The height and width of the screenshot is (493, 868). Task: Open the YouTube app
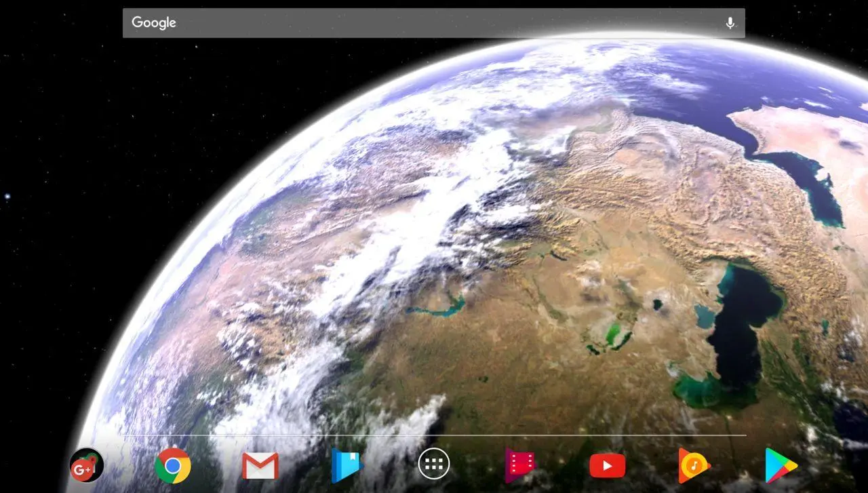tap(608, 466)
